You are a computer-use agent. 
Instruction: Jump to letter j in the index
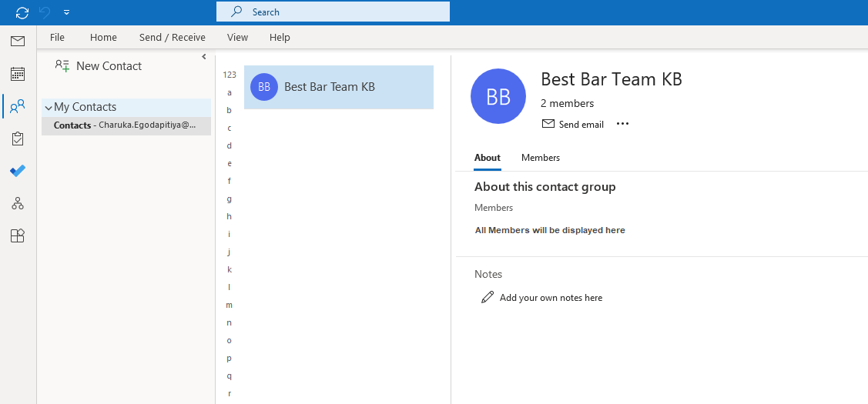click(x=230, y=252)
